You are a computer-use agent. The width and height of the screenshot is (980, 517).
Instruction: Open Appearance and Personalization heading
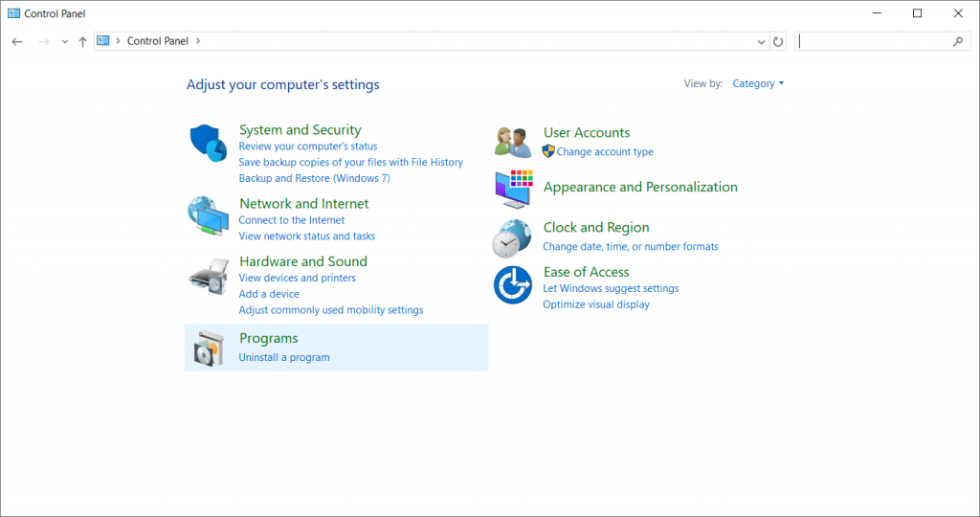pyautogui.click(x=640, y=187)
